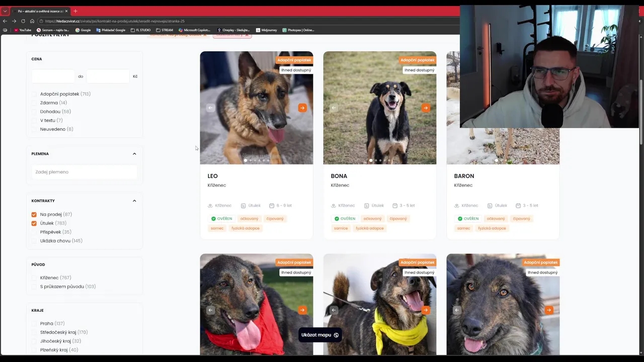Click the Zadej plemeno search field
644x362 pixels.
point(84,172)
